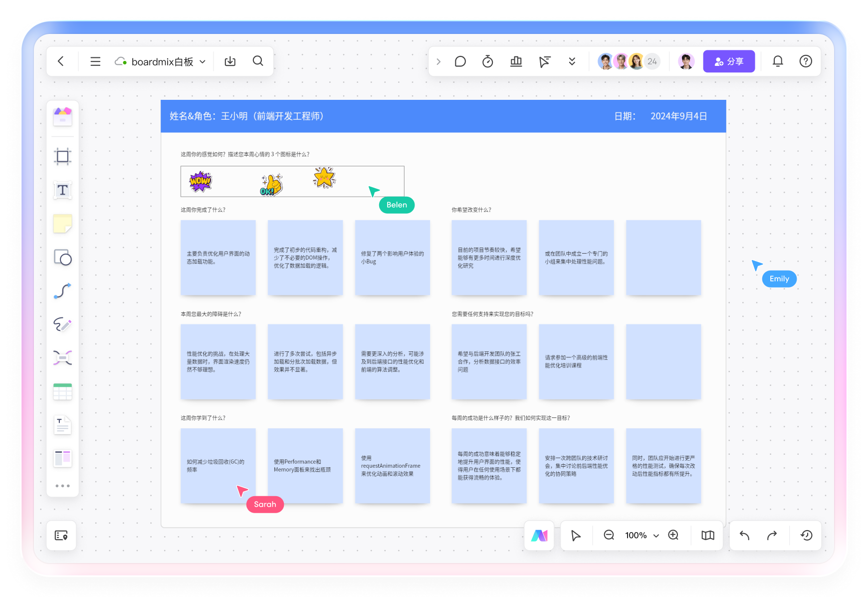Select the pen drawing tool
The height and width of the screenshot is (597, 868).
(62, 324)
